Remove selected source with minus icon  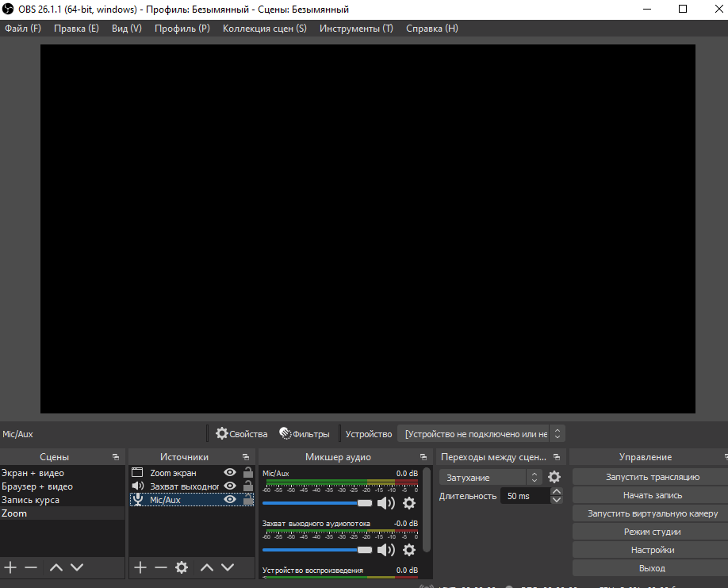(x=161, y=567)
